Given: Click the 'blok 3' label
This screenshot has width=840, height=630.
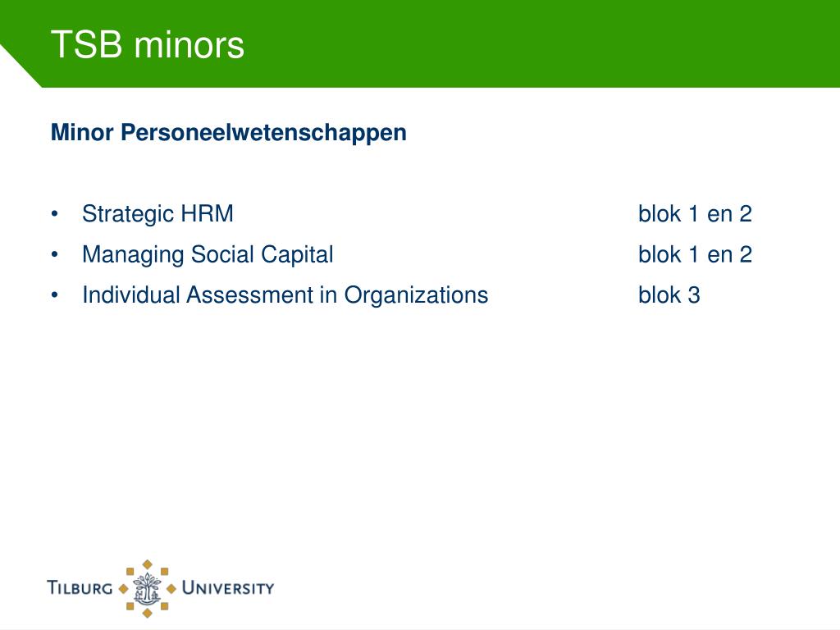Looking at the screenshot, I should 669,295.
